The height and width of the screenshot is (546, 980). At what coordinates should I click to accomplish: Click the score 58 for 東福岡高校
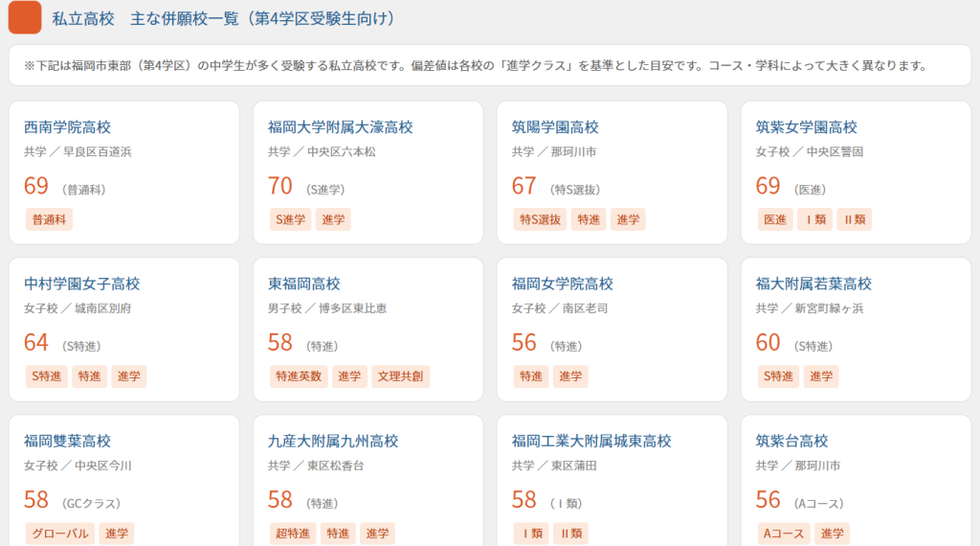click(280, 343)
